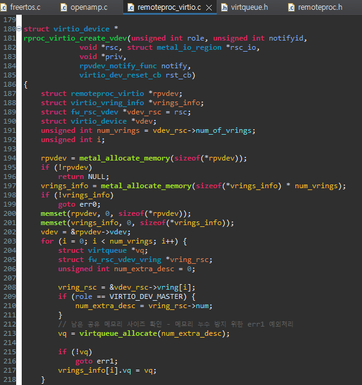Screen dimensions: 362x385
Task: Click the header file icon on virtqueue.h tab
Action: 225,7
